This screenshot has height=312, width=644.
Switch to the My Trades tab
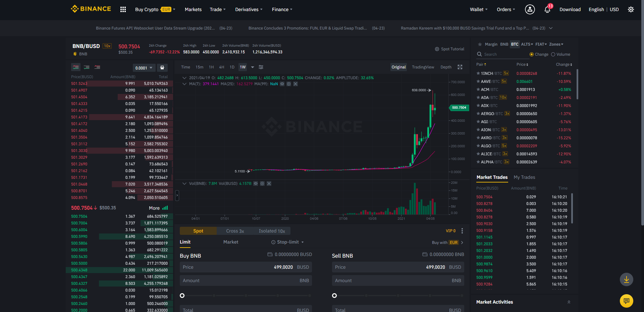524,177
